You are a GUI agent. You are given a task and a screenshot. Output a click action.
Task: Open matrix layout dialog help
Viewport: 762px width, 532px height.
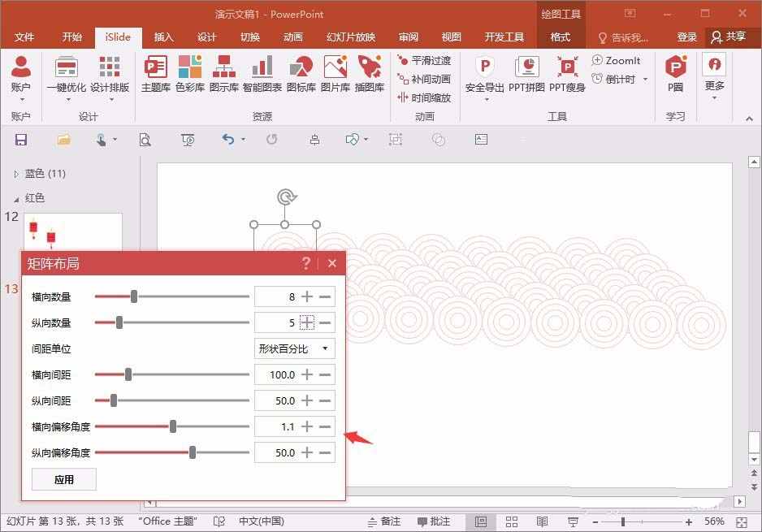coord(306,263)
